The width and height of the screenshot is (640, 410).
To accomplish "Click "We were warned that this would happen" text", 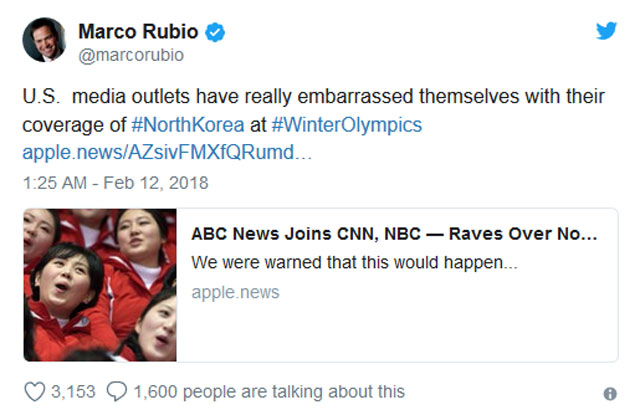I will pyautogui.click(x=355, y=264).
